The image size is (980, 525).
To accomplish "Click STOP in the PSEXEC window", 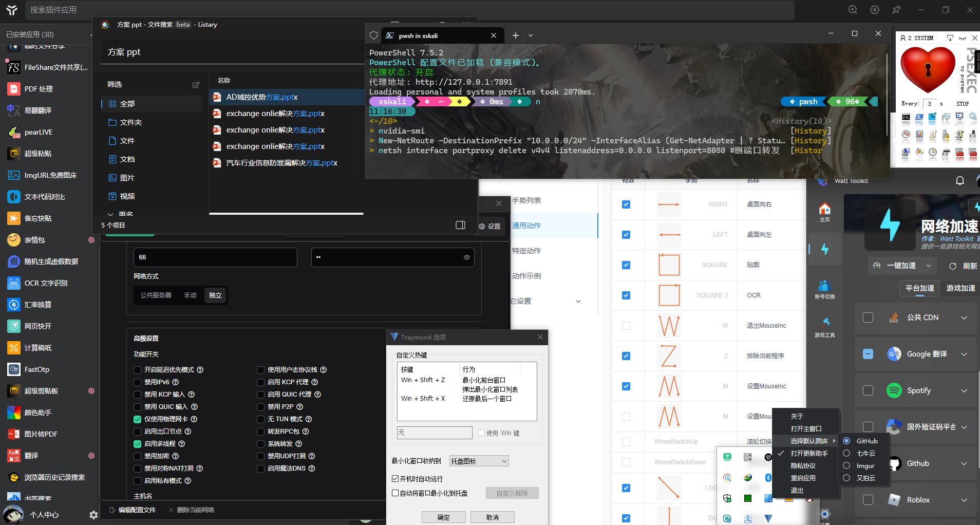I will coord(963,104).
